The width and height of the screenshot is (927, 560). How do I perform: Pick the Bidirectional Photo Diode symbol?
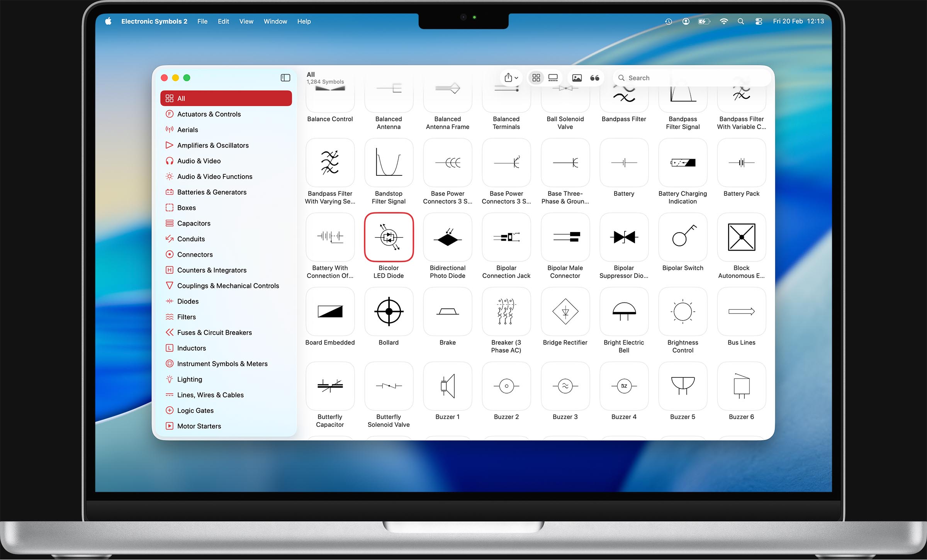(447, 237)
